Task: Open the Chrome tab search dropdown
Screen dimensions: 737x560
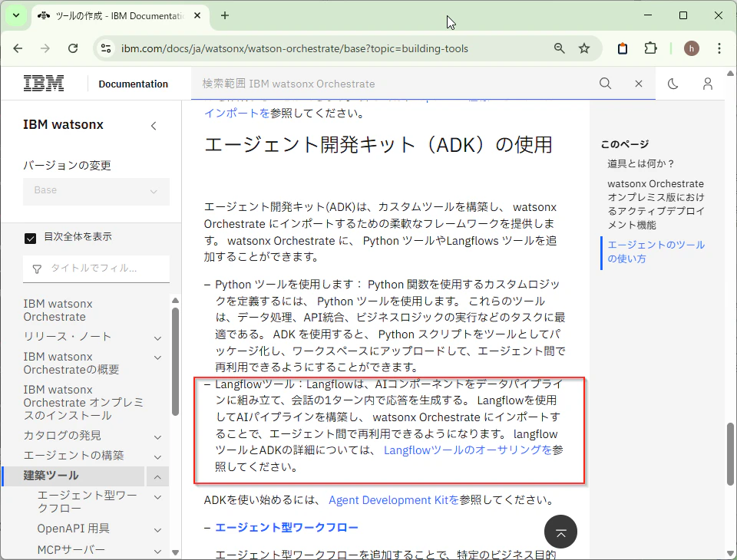Action: [16, 15]
